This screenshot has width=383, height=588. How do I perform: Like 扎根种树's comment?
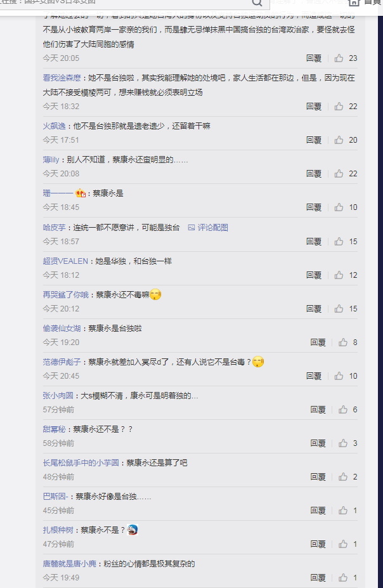coord(343,544)
